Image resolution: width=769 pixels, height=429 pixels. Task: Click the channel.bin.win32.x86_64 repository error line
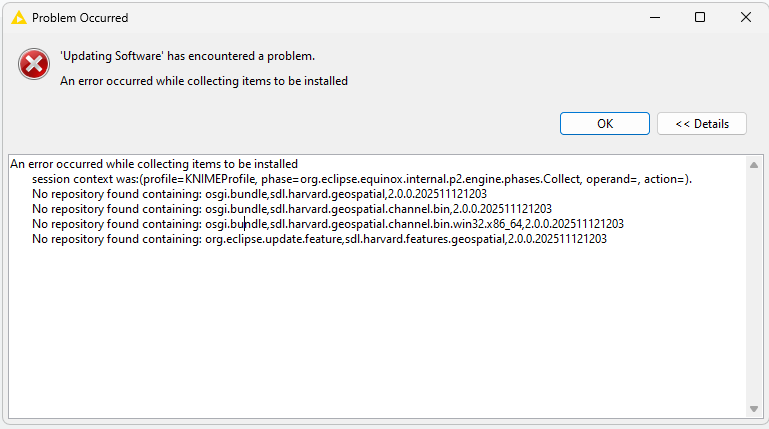click(x=327, y=224)
